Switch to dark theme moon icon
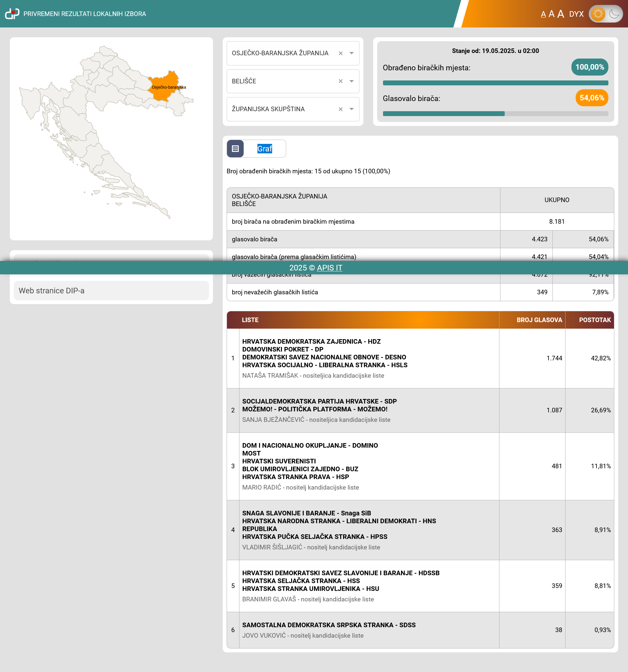Viewport: 628px width, 672px height. coord(614,14)
